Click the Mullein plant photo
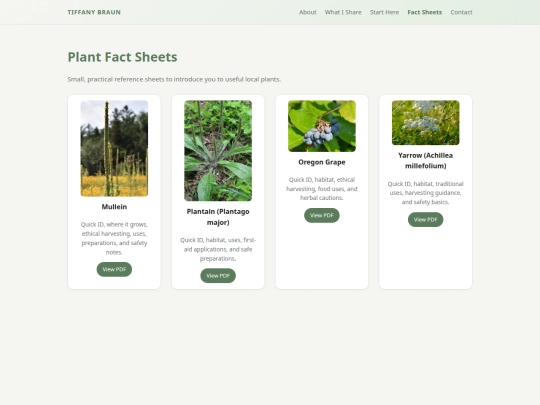This screenshot has width=540, height=405. 114,148
